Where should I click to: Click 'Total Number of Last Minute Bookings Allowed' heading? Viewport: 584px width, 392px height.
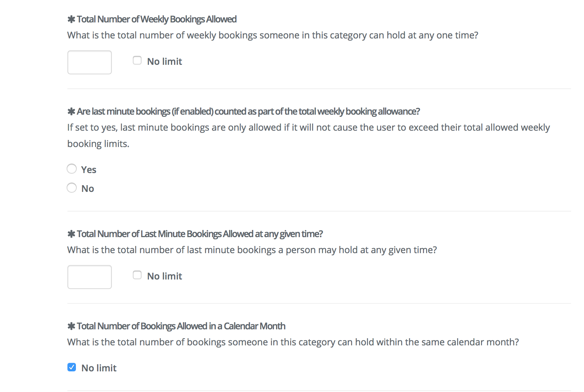coord(200,234)
